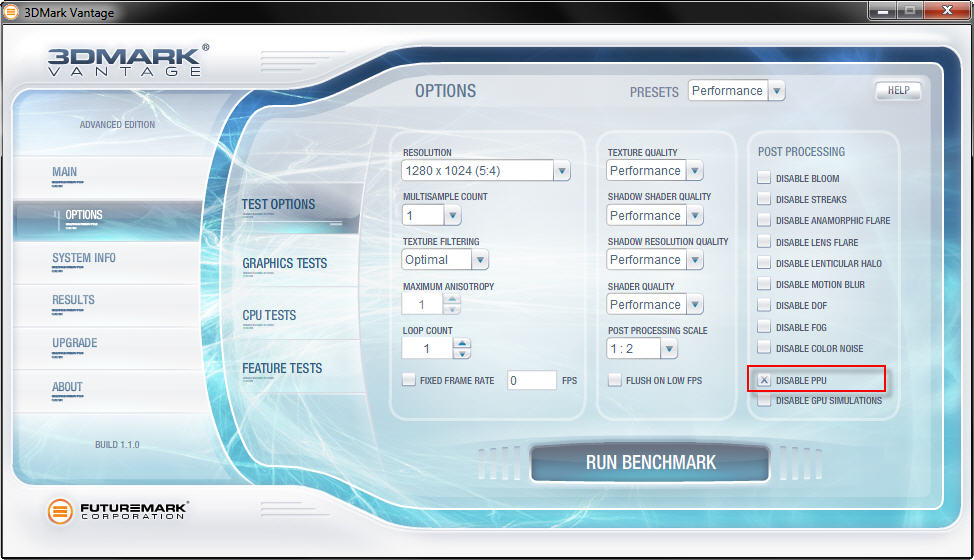Open the Help page

coord(898,91)
